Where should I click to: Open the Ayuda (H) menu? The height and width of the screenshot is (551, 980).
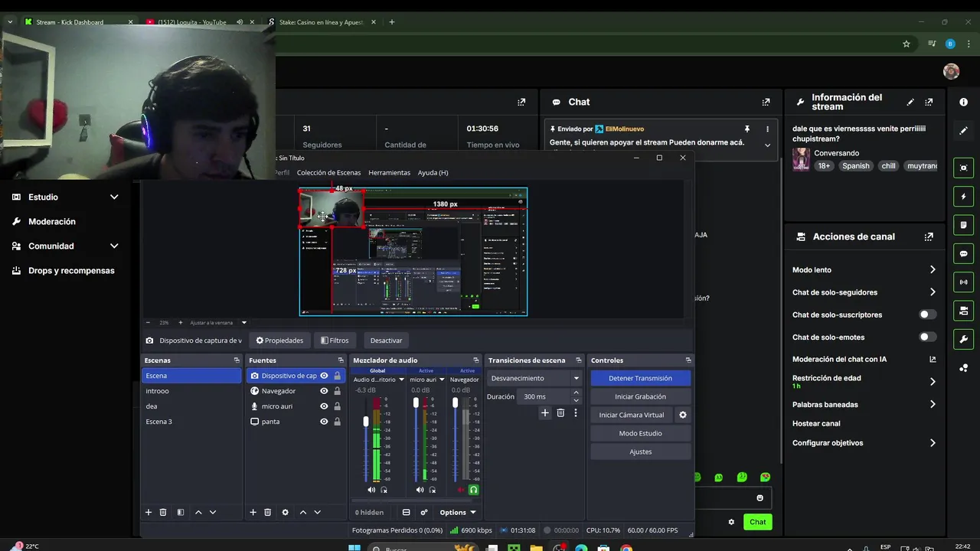click(433, 173)
